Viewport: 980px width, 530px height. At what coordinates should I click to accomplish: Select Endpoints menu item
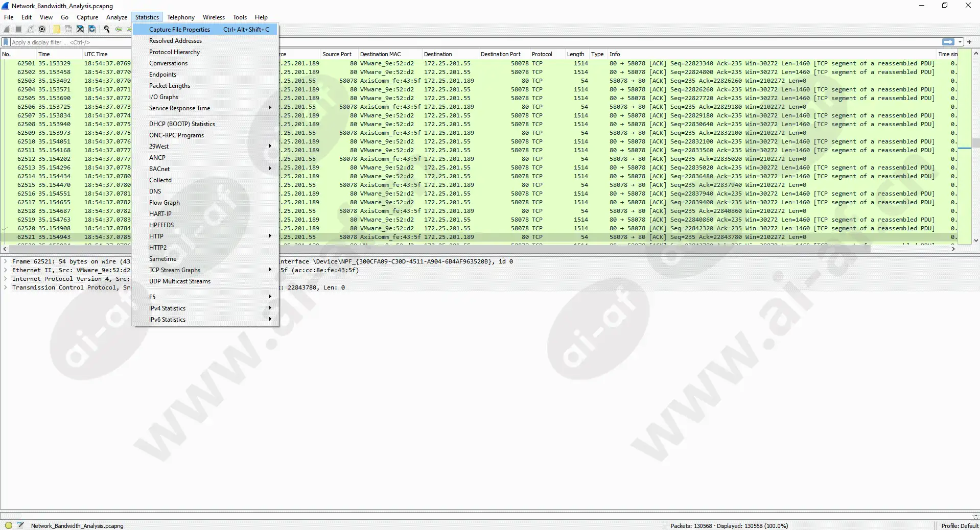[x=205, y=74]
